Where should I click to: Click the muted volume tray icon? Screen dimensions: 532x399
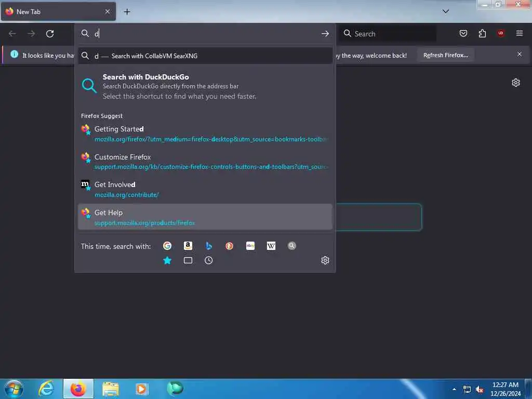(480, 390)
